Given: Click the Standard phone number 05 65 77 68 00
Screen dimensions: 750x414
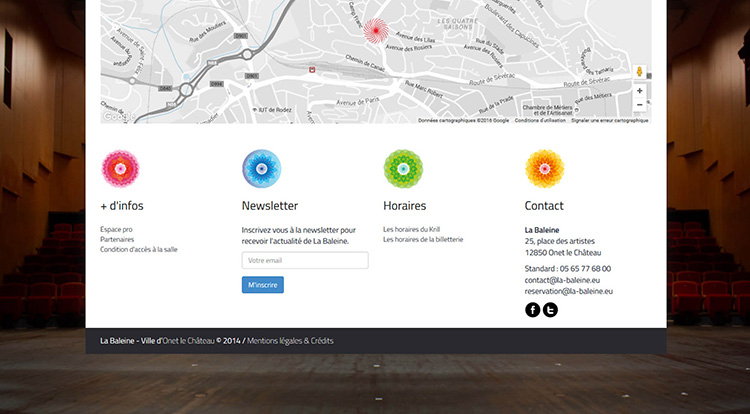Looking at the screenshot, I should [585, 269].
